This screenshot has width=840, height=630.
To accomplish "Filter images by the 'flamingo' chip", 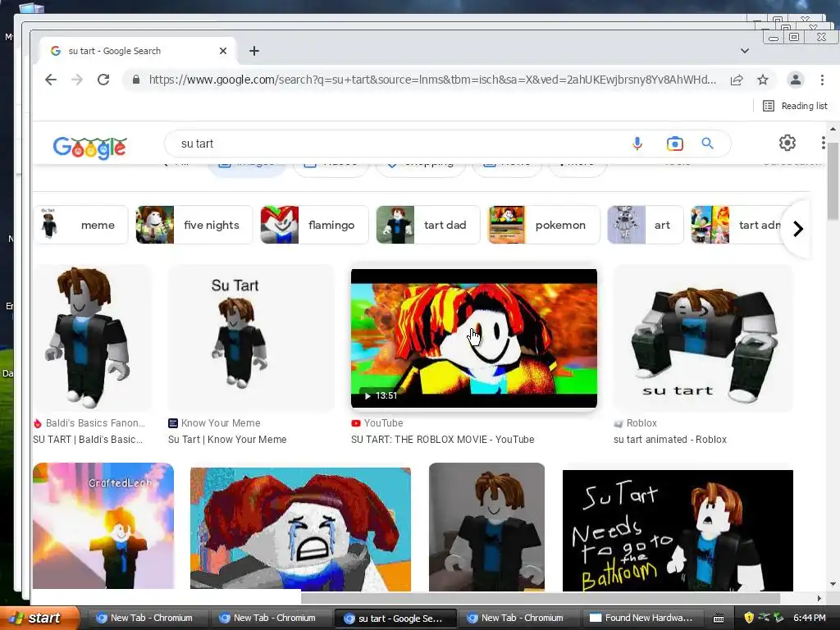I will coord(314,225).
